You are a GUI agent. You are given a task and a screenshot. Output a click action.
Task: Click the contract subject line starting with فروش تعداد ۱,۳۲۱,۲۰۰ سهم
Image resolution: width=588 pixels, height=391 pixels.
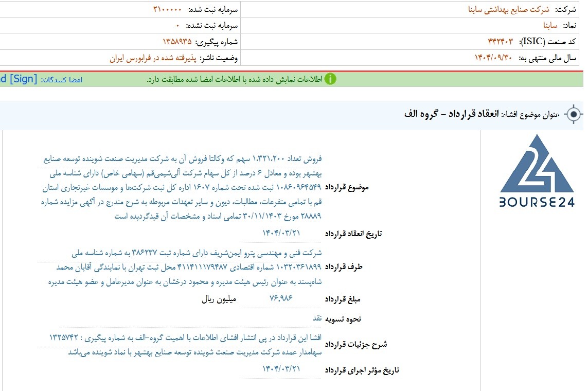pyautogui.click(x=183, y=159)
